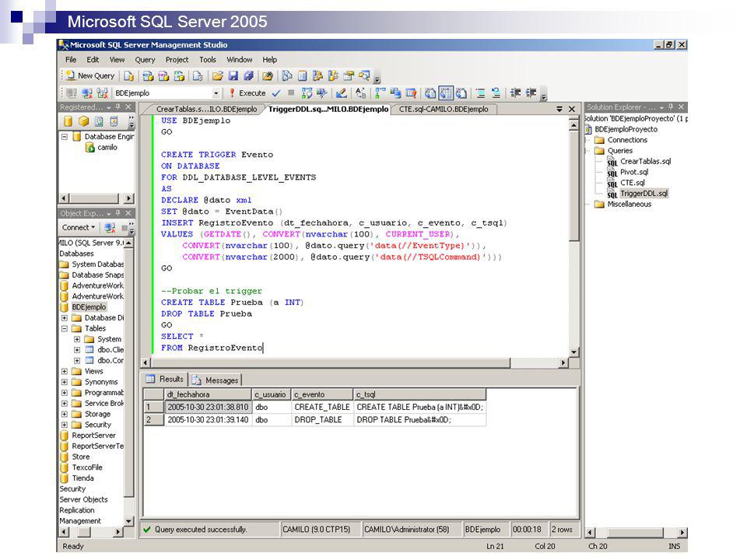Toggle Results to Text output mode
This screenshot has width=747, height=560.
point(430,93)
